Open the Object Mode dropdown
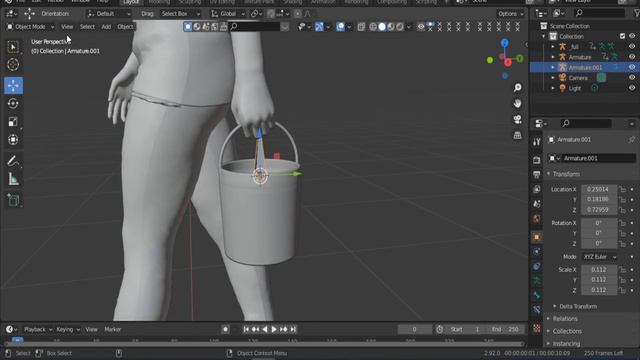 click(x=30, y=27)
